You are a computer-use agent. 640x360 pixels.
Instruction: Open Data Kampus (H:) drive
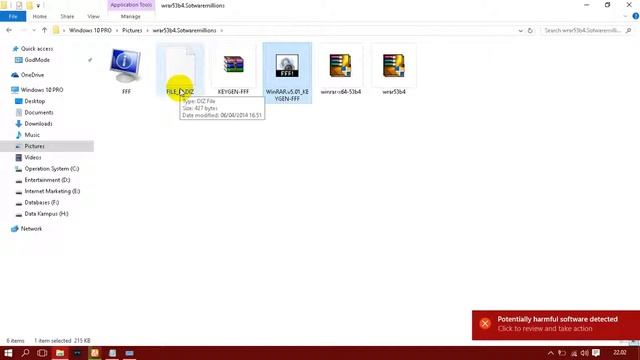click(x=46, y=213)
